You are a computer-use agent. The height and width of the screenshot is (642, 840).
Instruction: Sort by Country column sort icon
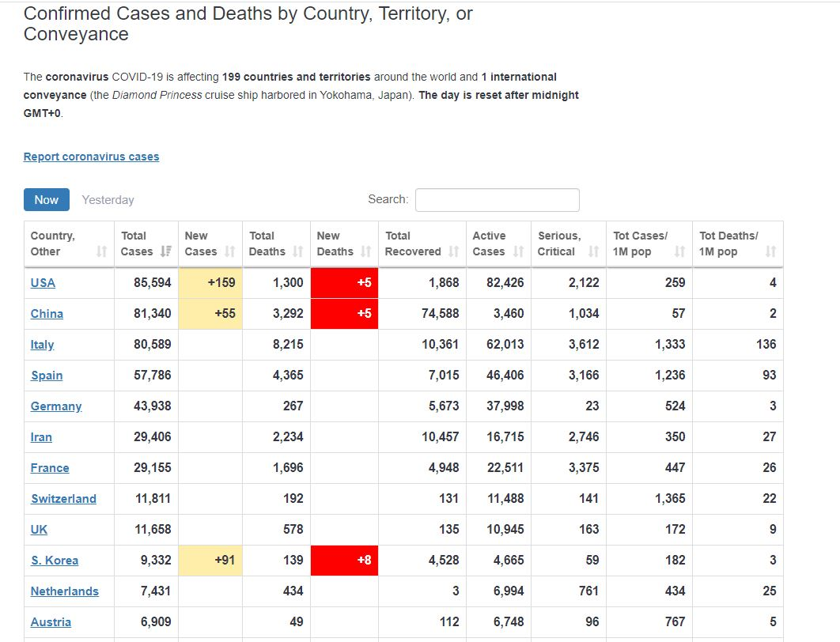[101, 251]
